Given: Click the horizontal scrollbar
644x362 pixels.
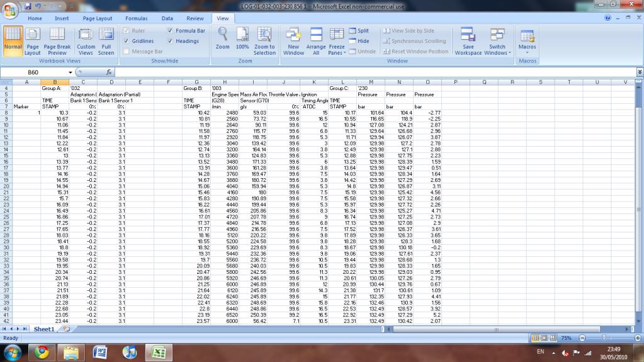Looking at the screenshot, I should click(x=496, y=329).
